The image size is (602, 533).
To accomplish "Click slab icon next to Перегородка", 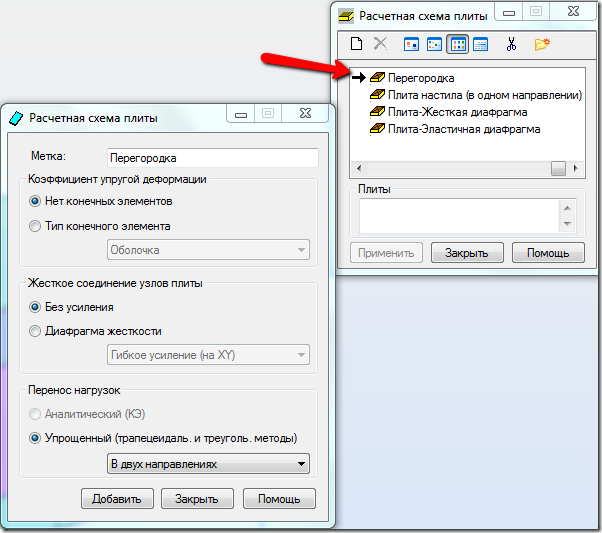I will tap(377, 78).
